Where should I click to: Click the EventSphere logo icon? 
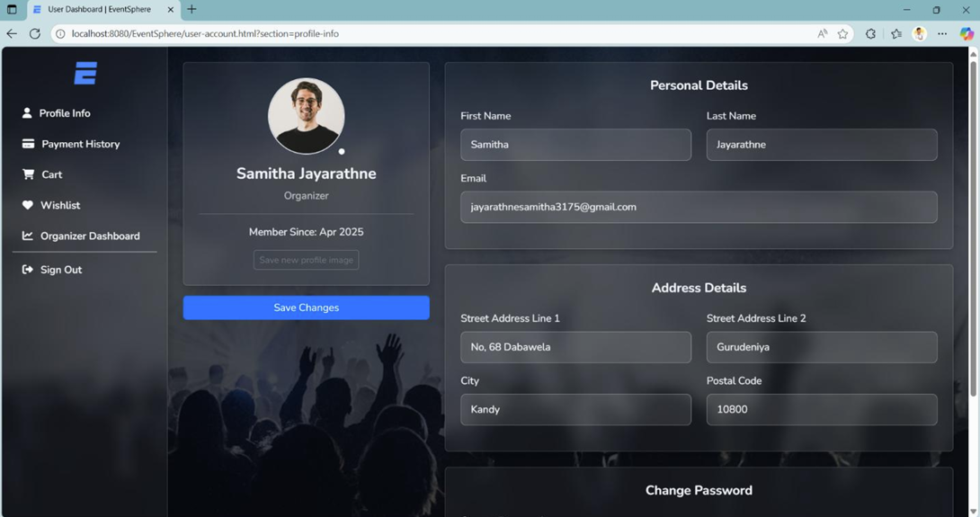pos(85,73)
